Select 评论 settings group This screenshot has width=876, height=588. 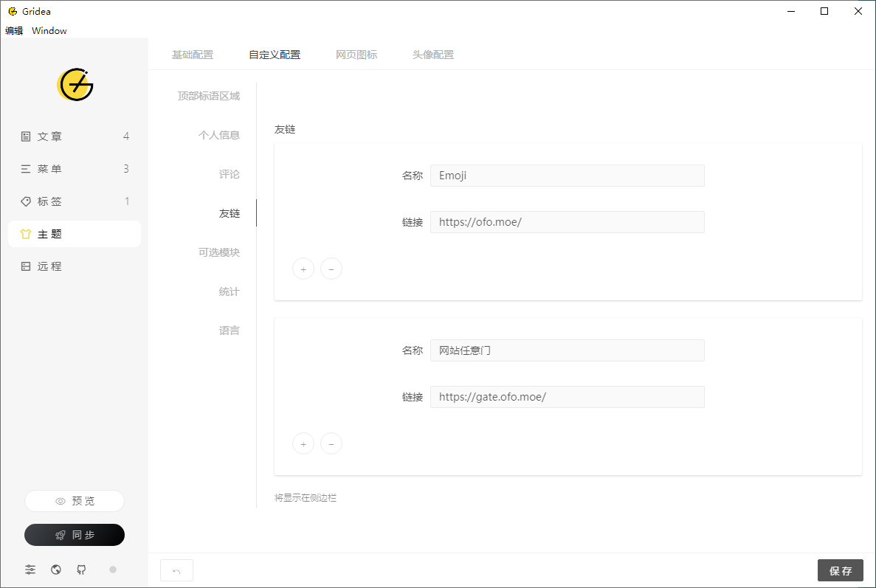coord(230,174)
